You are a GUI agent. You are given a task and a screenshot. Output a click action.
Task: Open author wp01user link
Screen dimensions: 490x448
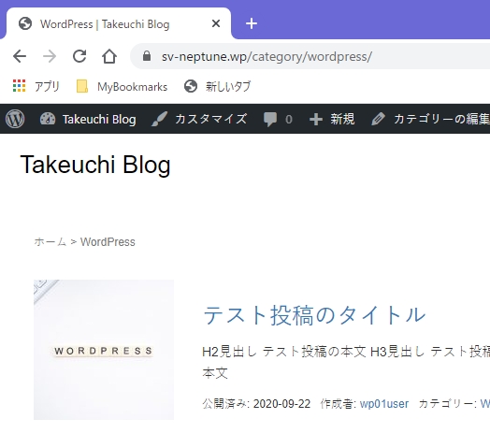click(384, 404)
